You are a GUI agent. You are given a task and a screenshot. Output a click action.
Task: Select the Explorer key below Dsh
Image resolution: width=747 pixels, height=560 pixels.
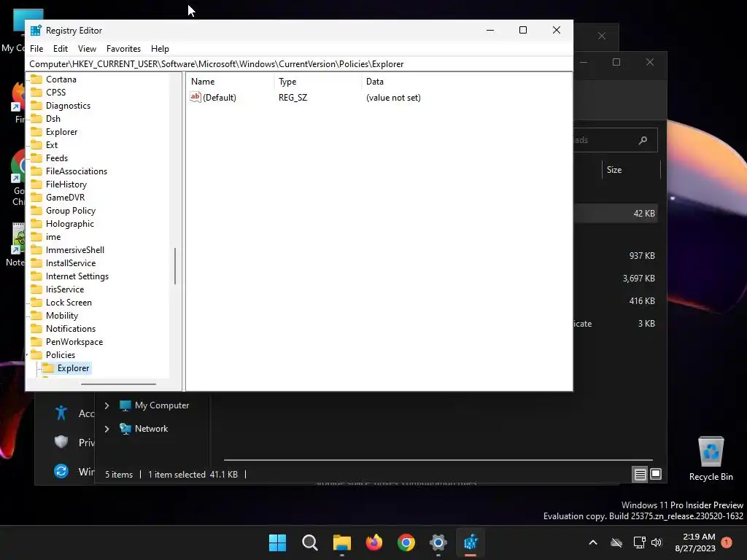click(61, 132)
